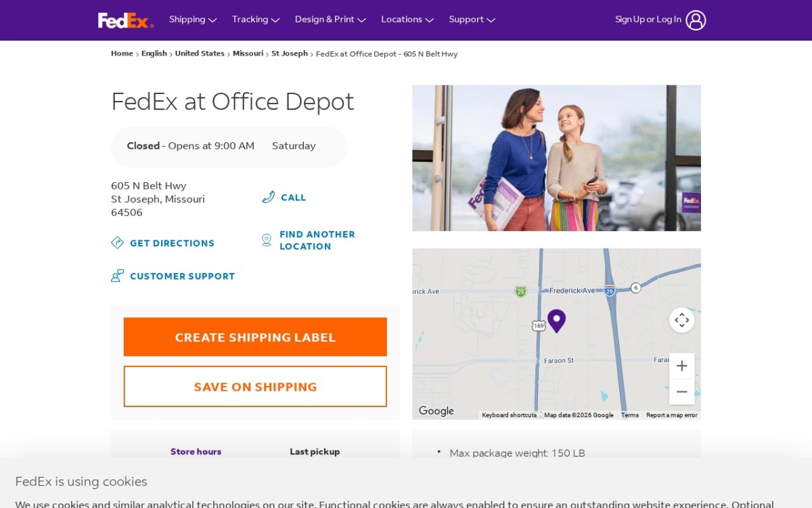Expand the Support menu
The height and width of the screenshot is (508, 812).
point(472,20)
